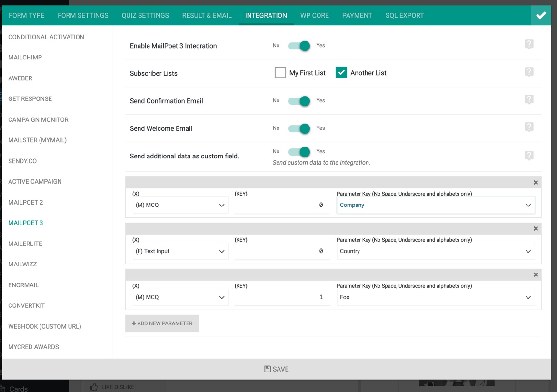Switch to the Payment tab
This screenshot has height=392, width=557.
point(358,16)
